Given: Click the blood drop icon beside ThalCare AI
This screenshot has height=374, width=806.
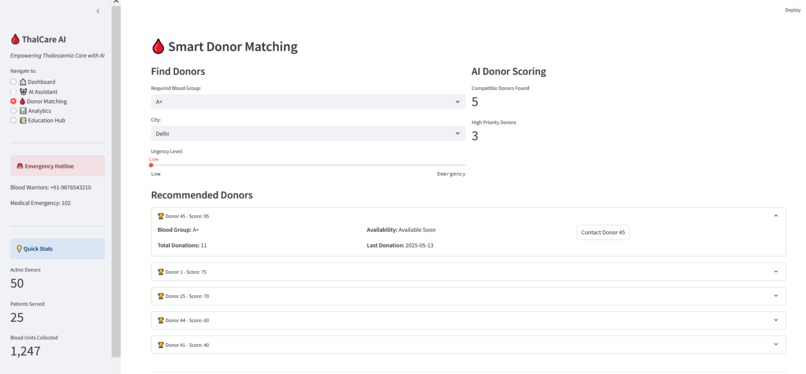Looking at the screenshot, I should [15, 40].
